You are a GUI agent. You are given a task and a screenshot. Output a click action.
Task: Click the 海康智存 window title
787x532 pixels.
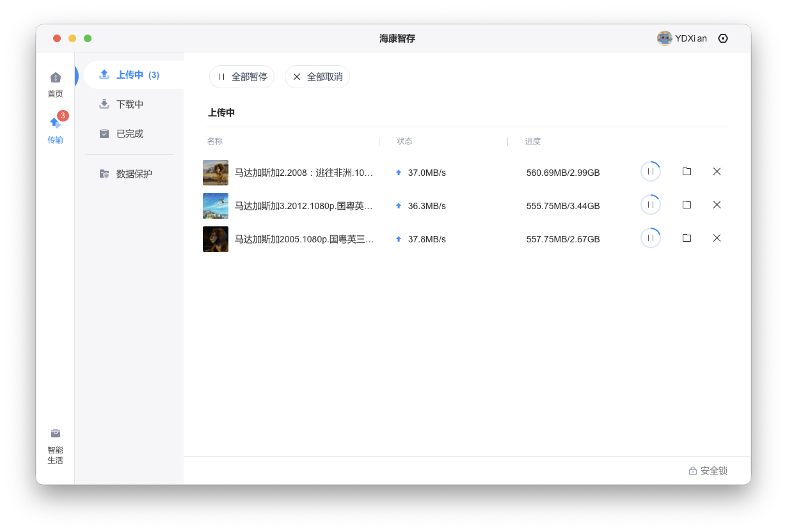pyautogui.click(x=397, y=38)
